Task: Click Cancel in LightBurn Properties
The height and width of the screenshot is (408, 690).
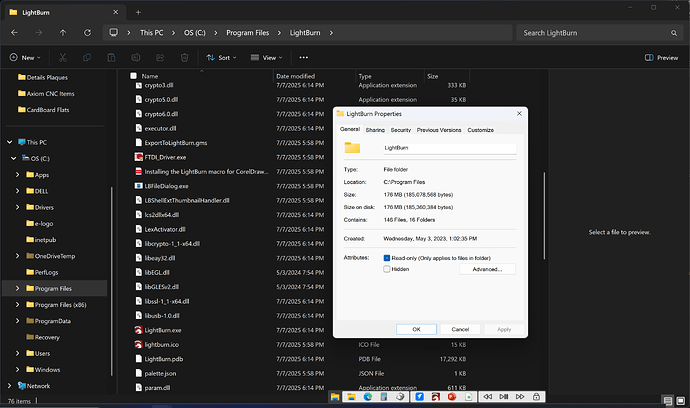Action: pyautogui.click(x=460, y=329)
